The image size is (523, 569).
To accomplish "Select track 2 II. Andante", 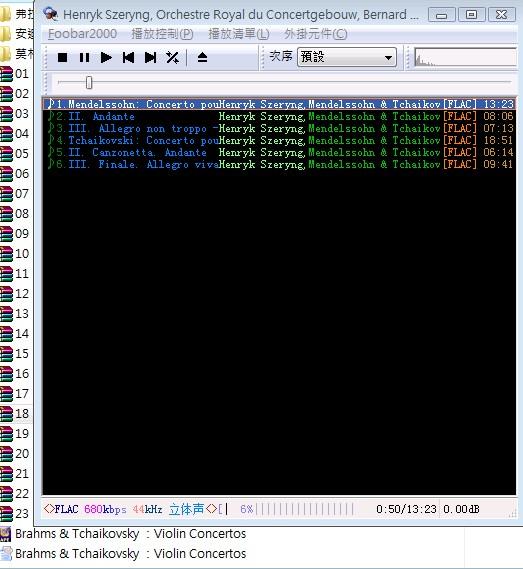I will point(279,116).
